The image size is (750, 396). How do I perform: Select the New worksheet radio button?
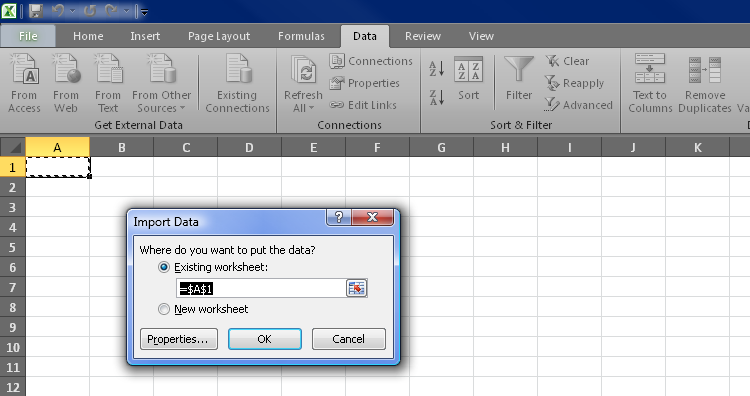coord(164,309)
